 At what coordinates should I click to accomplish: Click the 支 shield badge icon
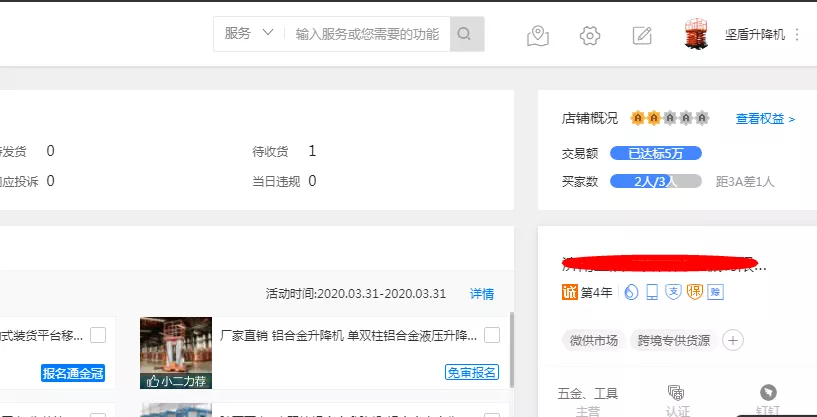(x=673, y=292)
